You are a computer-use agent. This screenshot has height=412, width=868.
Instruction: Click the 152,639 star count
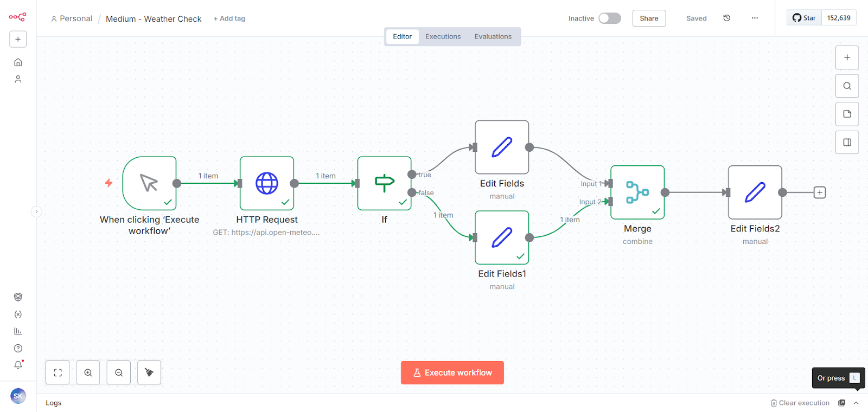coord(839,18)
